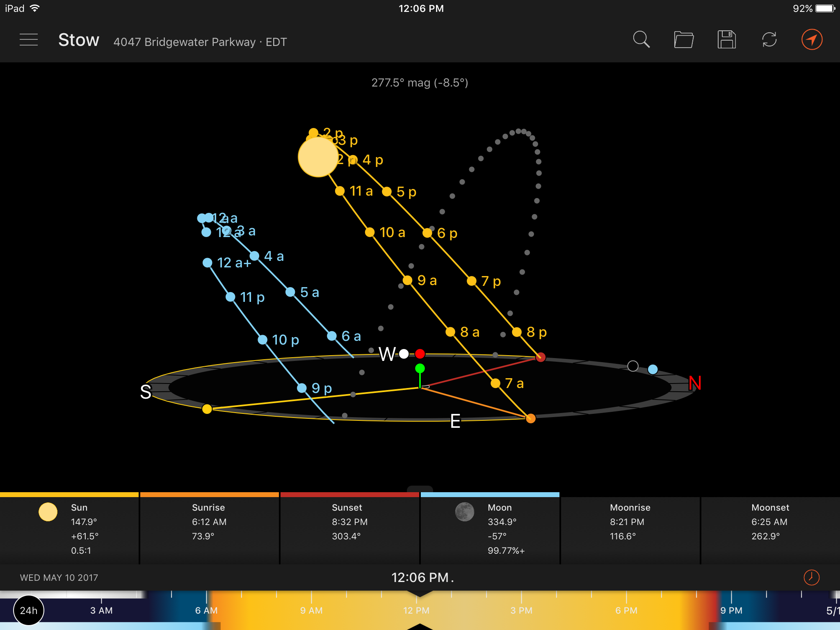Tap the 7 a sun position dot

point(495,383)
